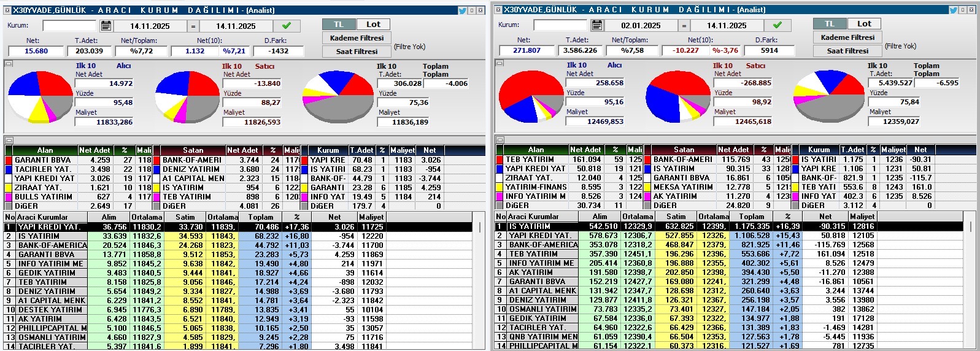Click green checkmark confirm in left window
The image size is (980, 351).
click(x=286, y=26)
